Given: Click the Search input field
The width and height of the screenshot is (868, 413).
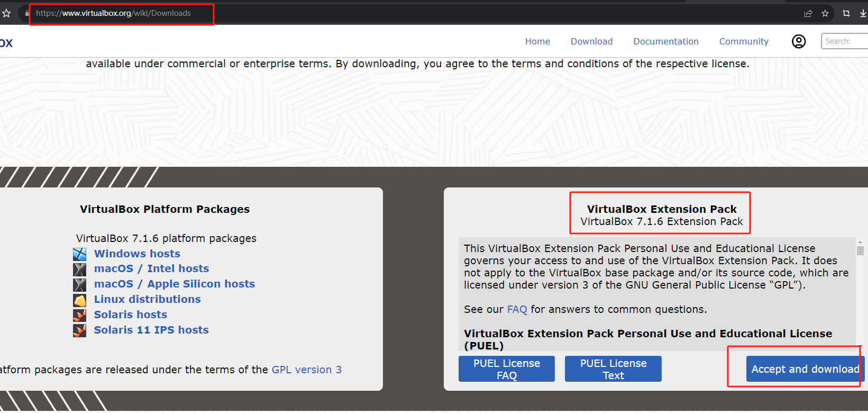Looking at the screenshot, I should [845, 41].
